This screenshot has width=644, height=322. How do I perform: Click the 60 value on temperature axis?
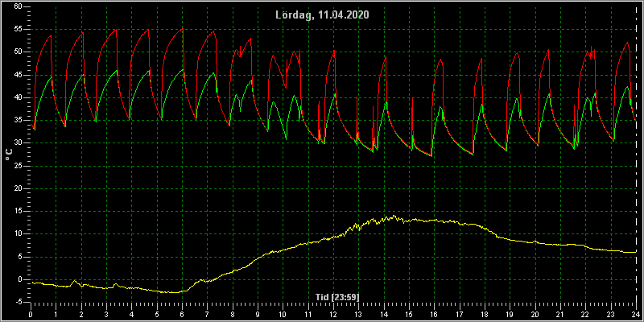18,6
